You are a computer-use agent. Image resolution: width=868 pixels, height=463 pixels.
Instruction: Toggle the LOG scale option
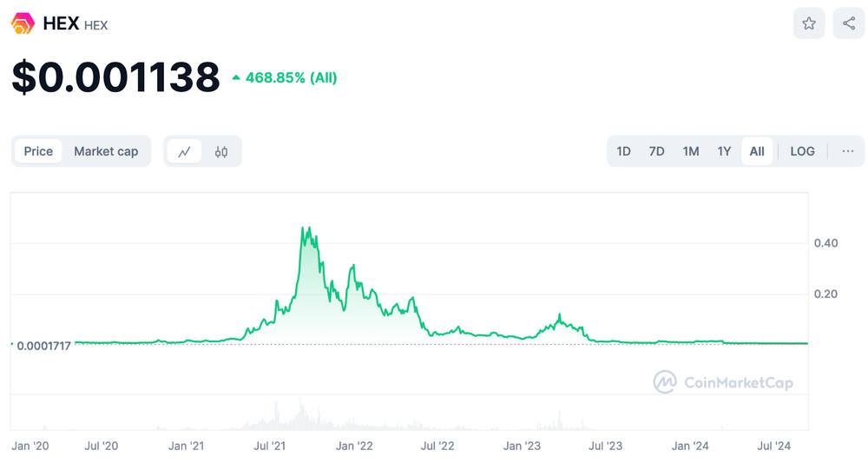tap(802, 151)
